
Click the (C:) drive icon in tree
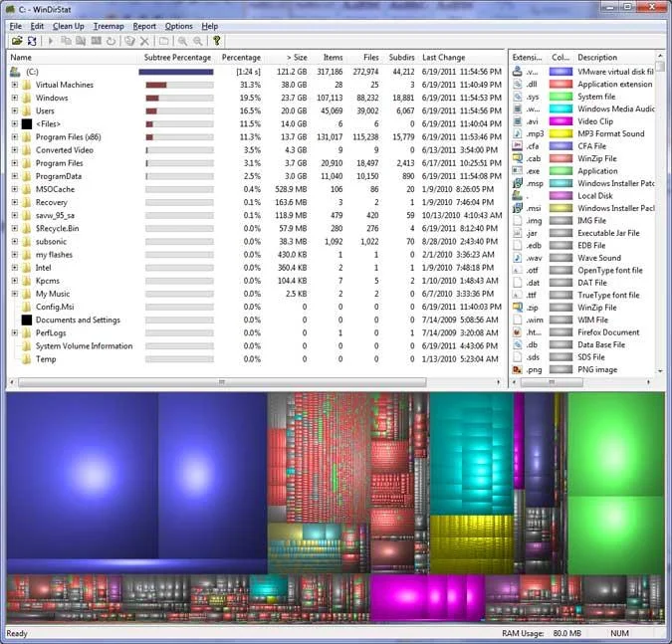pyautogui.click(x=15, y=72)
